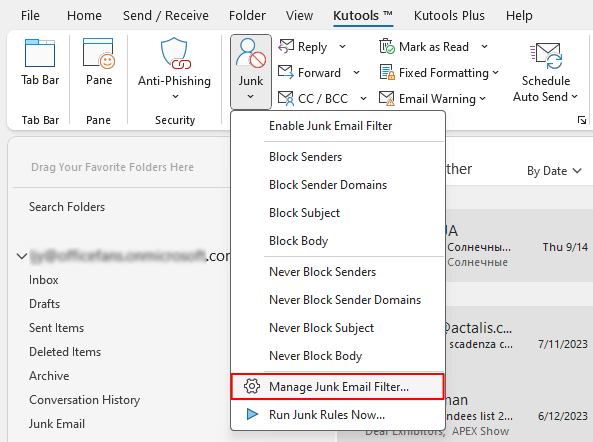Choose Block Subject
593x442 pixels.
pyautogui.click(x=338, y=212)
